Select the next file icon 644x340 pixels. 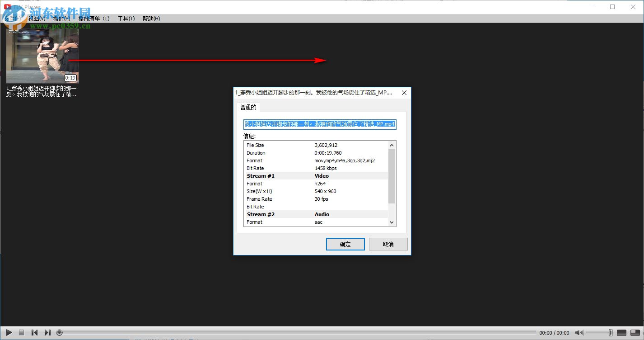(47, 333)
